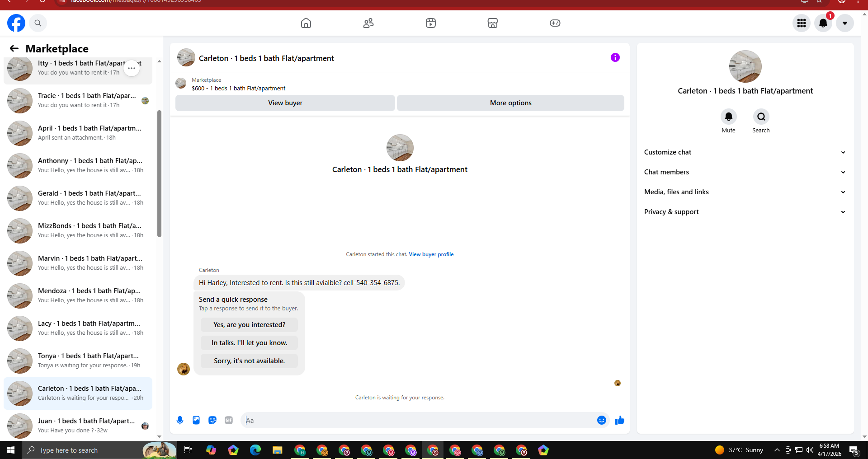This screenshot has width=868, height=459.
Task: Click the More options button
Action: [511, 103]
